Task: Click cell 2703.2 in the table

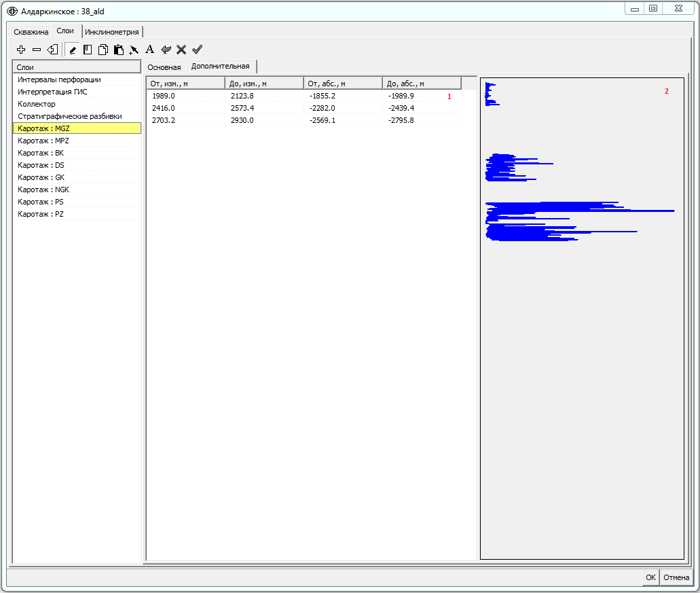Action: tap(186, 120)
